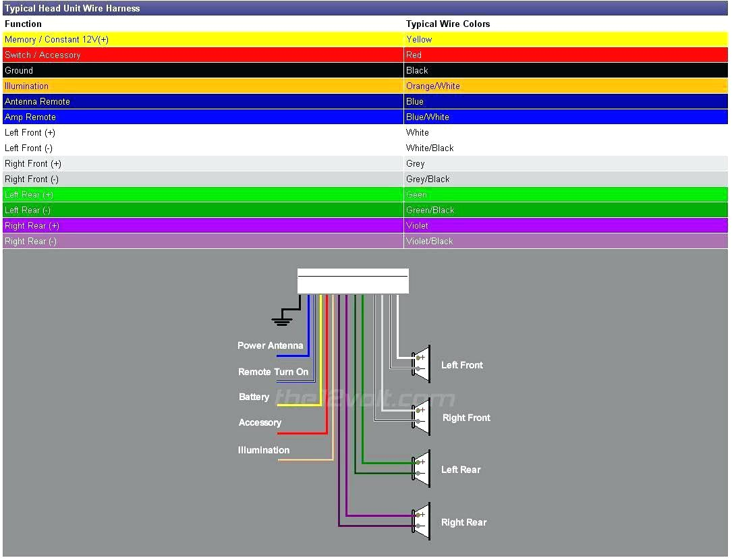
Task: Select the Illumination row
Action: (202, 86)
